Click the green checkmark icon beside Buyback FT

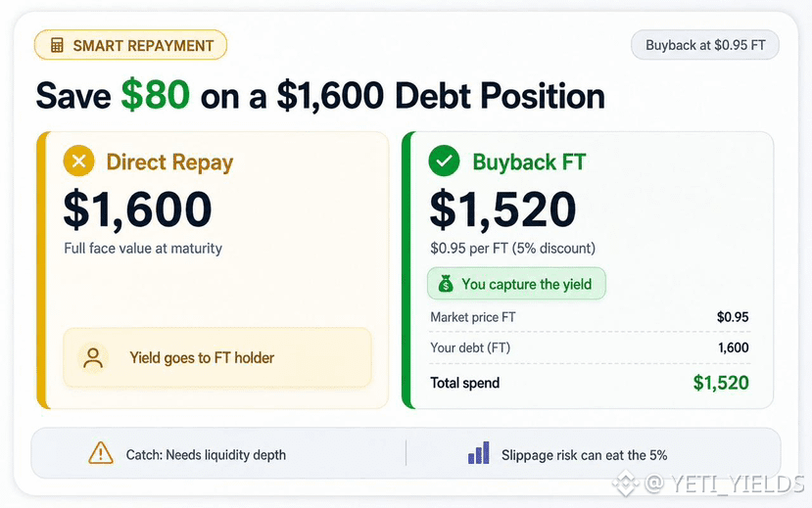click(x=444, y=161)
